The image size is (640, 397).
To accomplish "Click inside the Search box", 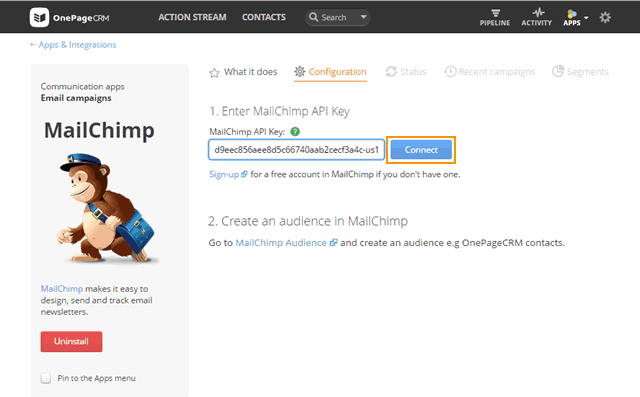I will tap(337, 18).
